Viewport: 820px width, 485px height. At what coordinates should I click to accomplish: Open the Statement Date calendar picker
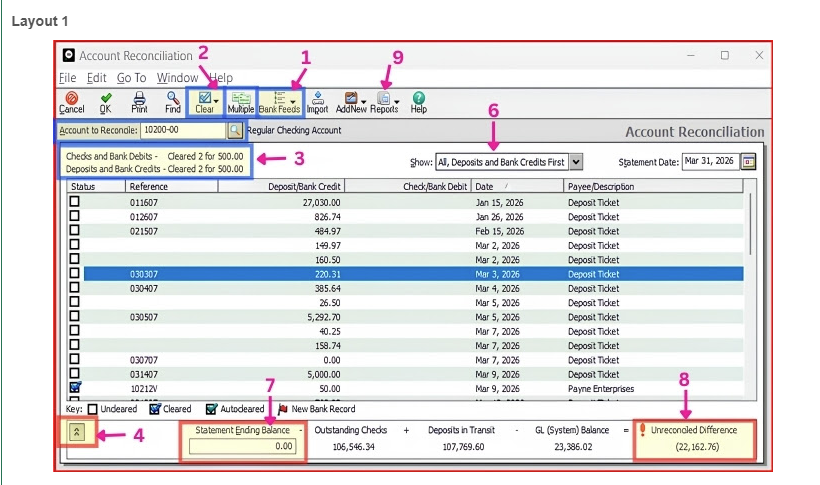pyautogui.click(x=748, y=162)
